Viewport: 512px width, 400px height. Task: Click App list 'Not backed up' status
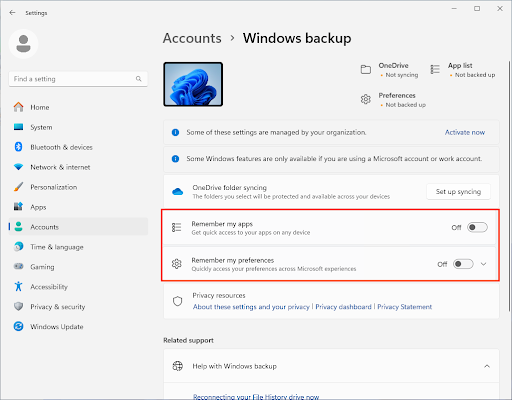point(475,75)
